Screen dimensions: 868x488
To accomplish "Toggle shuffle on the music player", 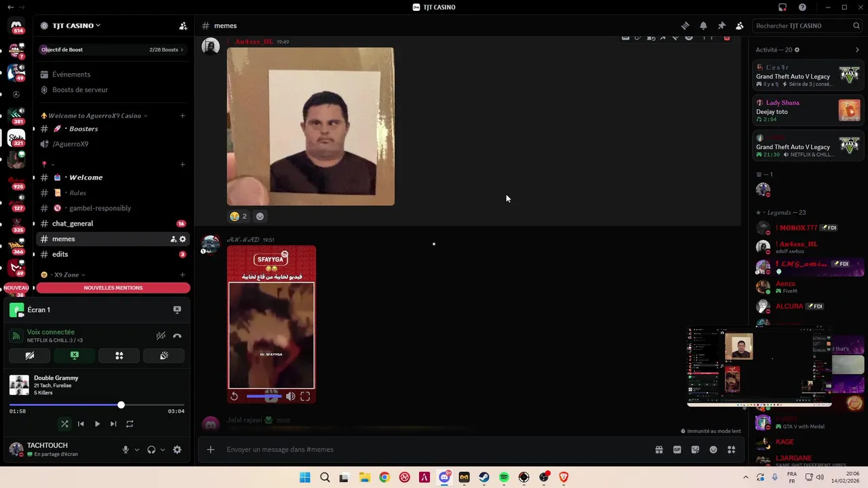I will point(64,424).
